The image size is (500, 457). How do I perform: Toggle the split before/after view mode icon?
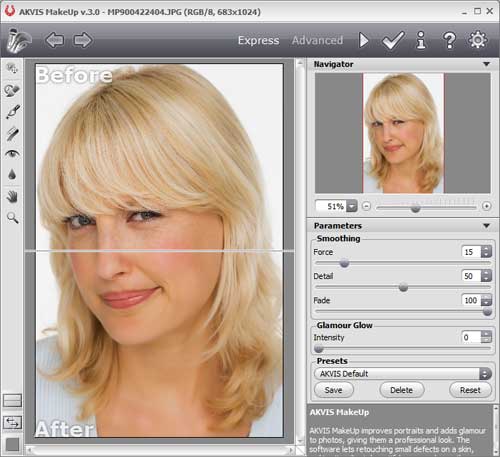[12, 400]
